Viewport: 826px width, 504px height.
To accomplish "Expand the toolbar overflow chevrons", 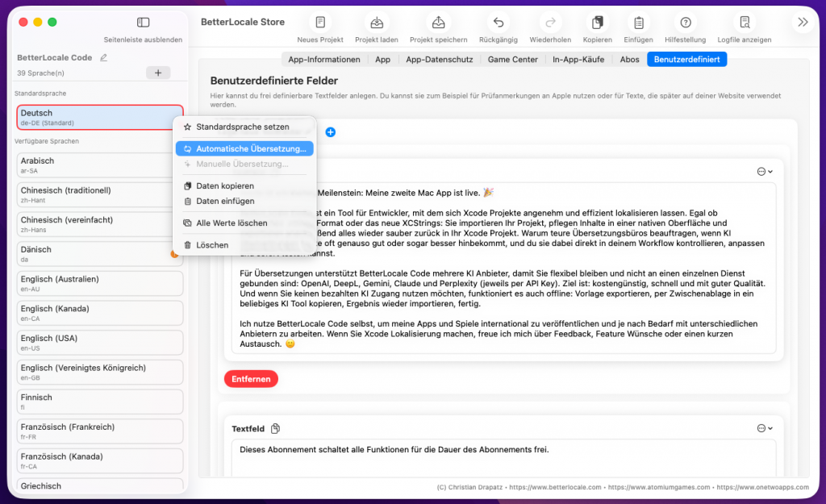I will click(x=803, y=23).
